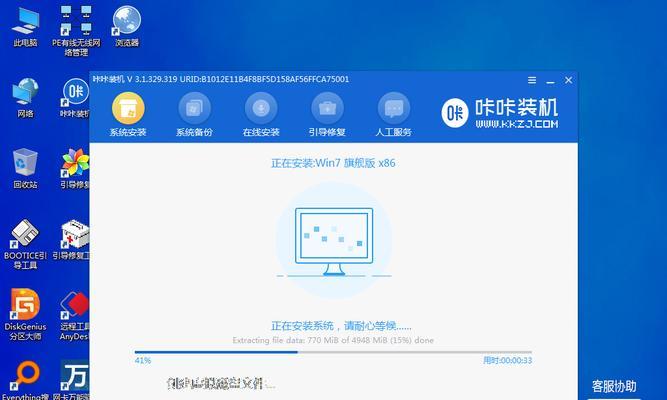Image resolution: width=667 pixels, height=400 pixels.
Task: Launch DiskGenius partition master
Action: tap(25, 307)
